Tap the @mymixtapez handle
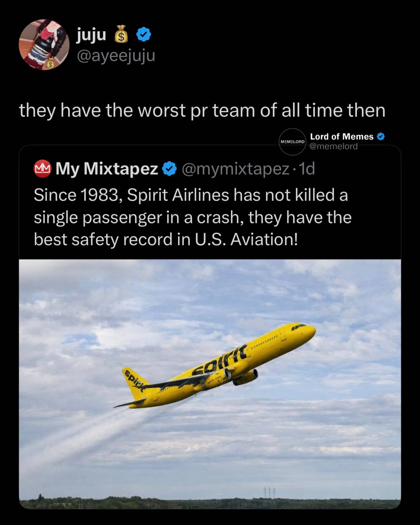The image size is (420, 525). [235, 169]
